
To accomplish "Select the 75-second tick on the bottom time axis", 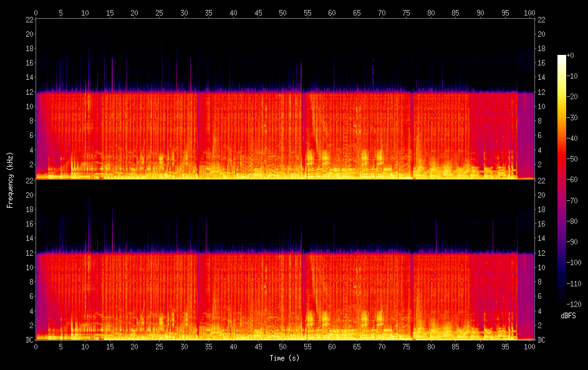I will 406,346.
